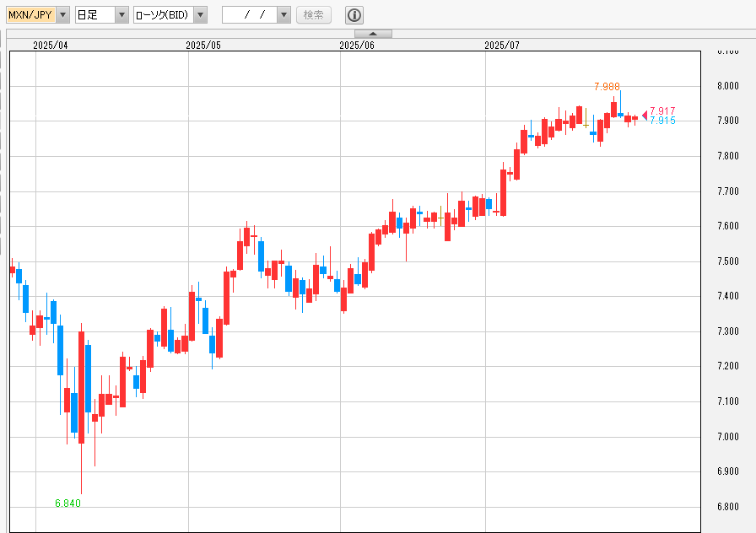Click the 6.840 low price label
Viewport: 756px width, 533px height.
67,503
